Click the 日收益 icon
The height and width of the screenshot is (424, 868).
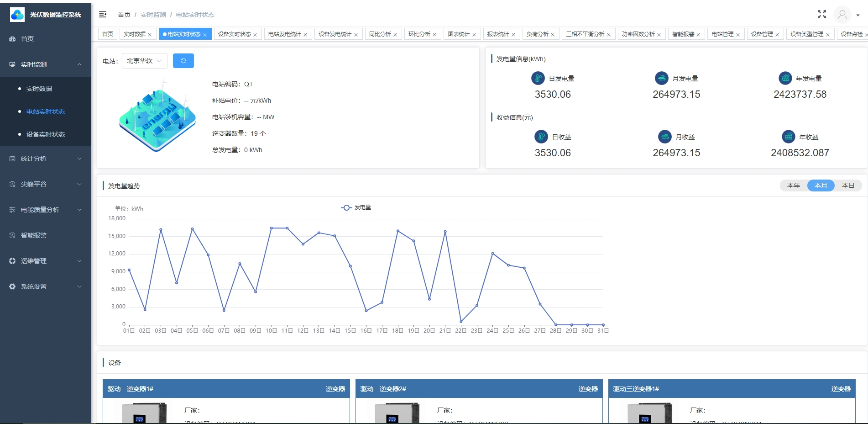tap(541, 137)
